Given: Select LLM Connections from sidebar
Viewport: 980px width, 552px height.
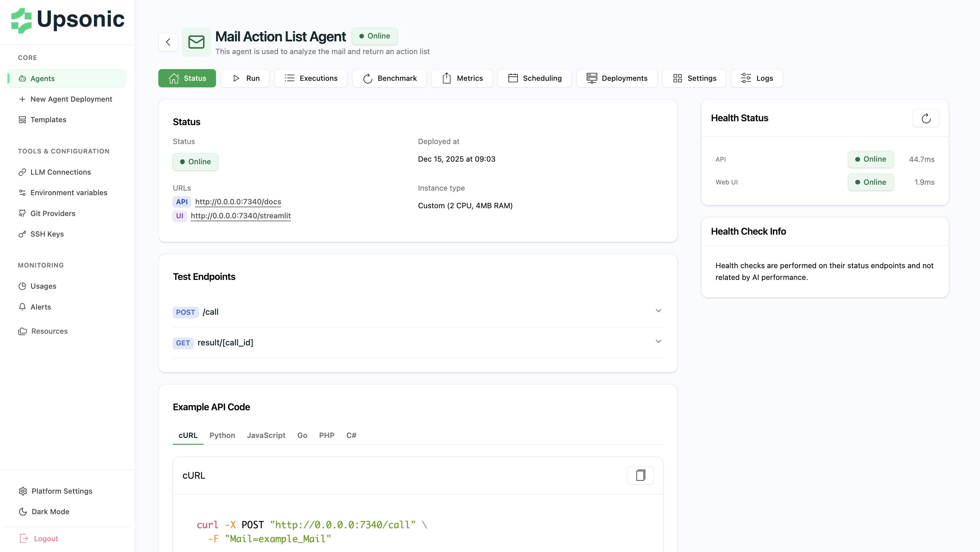Looking at the screenshot, I should [61, 172].
